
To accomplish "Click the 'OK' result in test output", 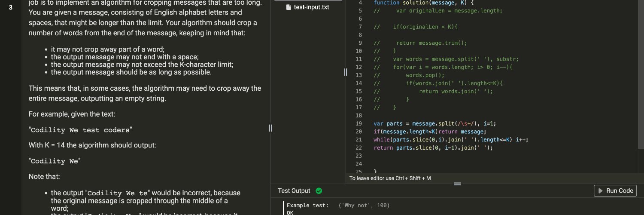I will pyautogui.click(x=290, y=212).
